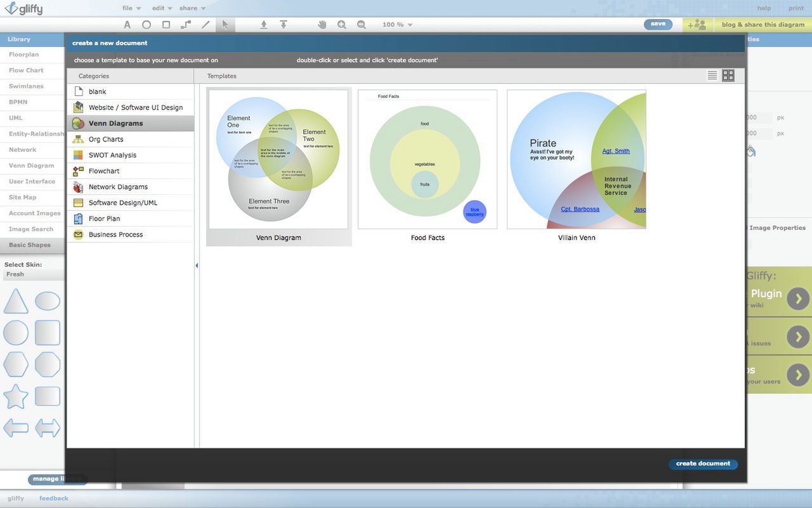This screenshot has height=508, width=812.
Task: Switch templates to list view
Action: click(x=712, y=76)
